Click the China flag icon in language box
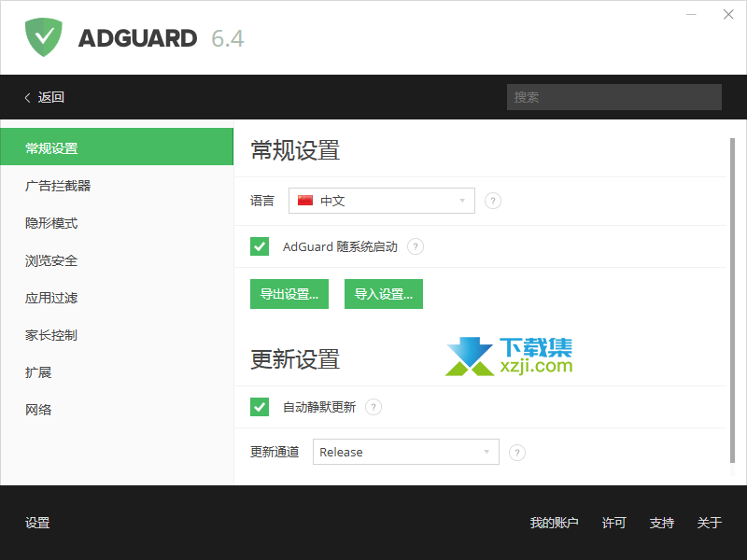The width and height of the screenshot is (747, 560). click(x=305, y=201)
